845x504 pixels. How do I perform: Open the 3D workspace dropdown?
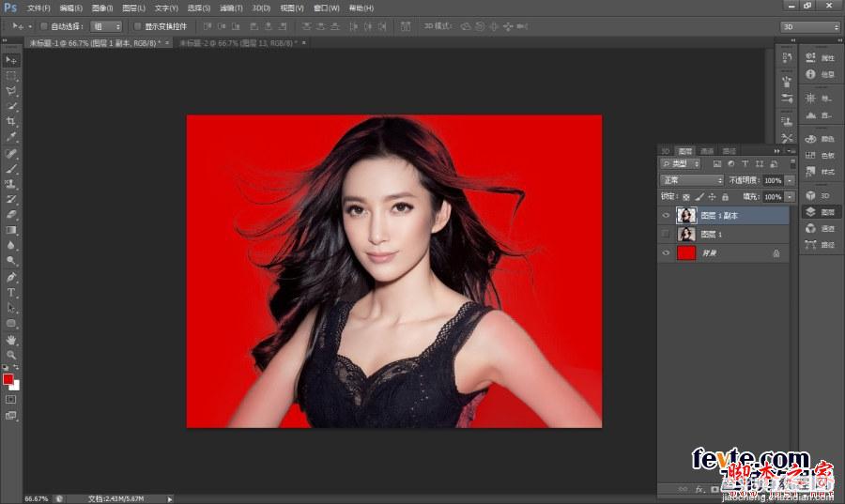click(810, 26)
